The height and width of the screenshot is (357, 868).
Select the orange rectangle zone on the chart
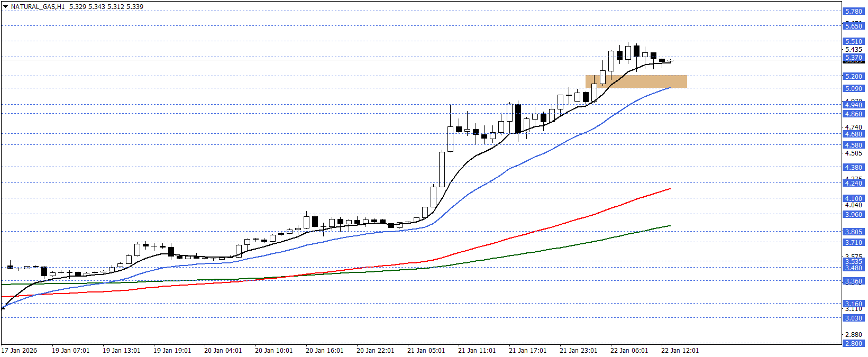(x=636, y=81)
